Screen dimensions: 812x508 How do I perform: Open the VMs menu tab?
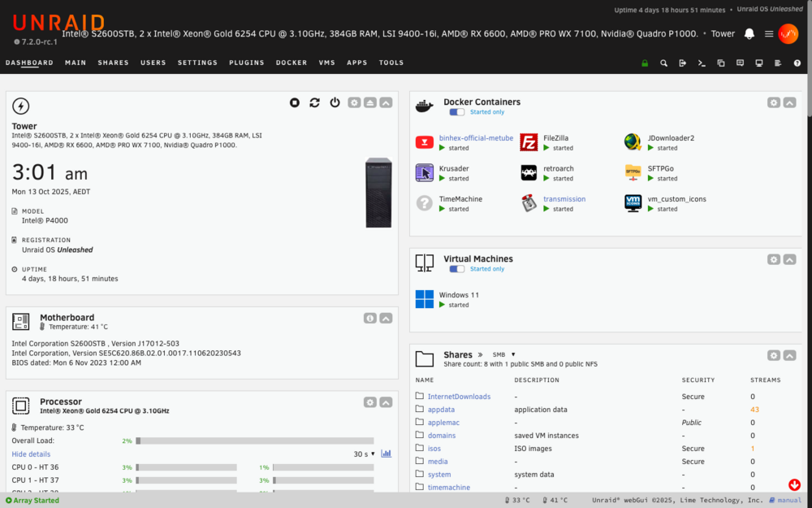tap(327, 63)
